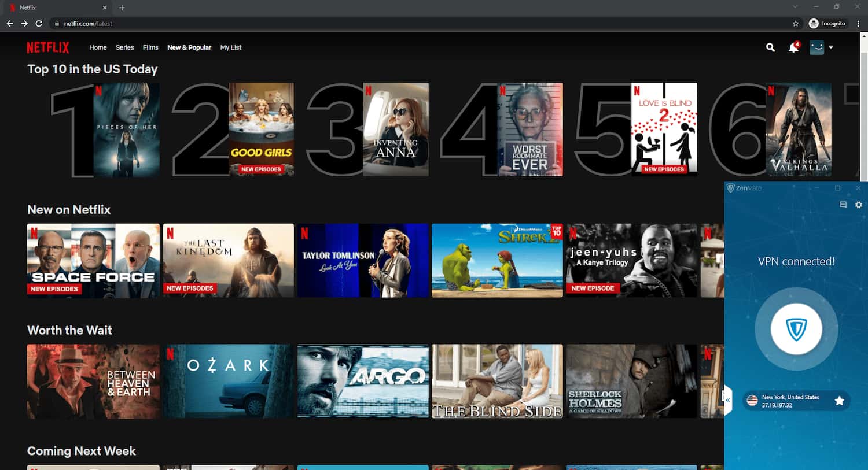868x470 pixels.
Task: Click ZenMate logo in title bar
Action: click(745, 188)
